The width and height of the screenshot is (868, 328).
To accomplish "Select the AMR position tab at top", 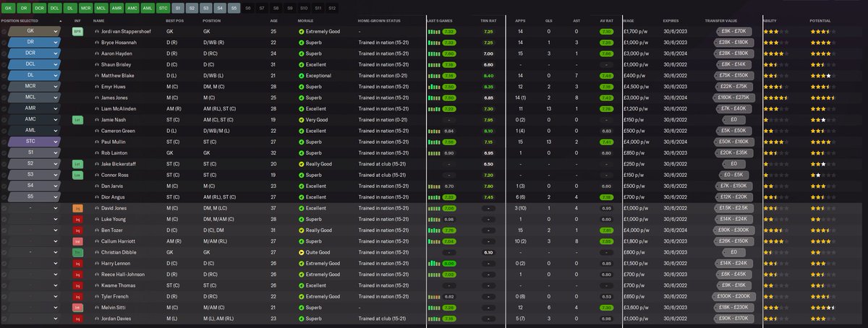I will coord(117,7).
